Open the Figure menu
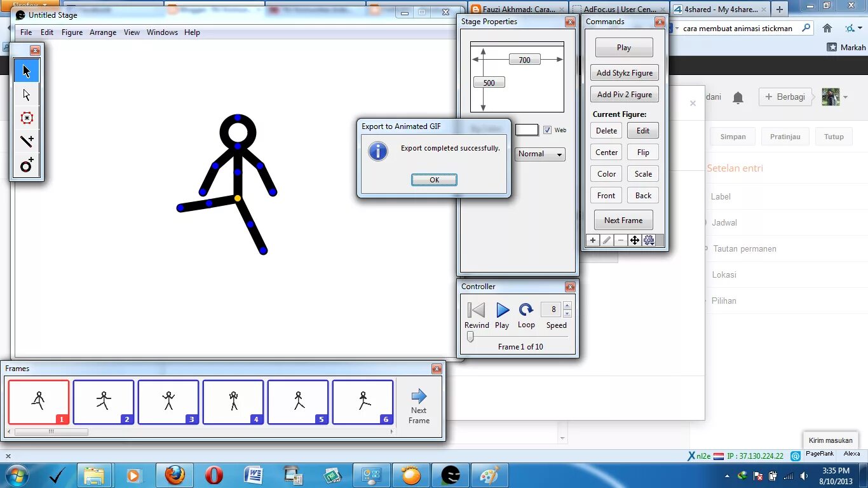Viewport: 868px width, 488px height. [x=72, y=32]
